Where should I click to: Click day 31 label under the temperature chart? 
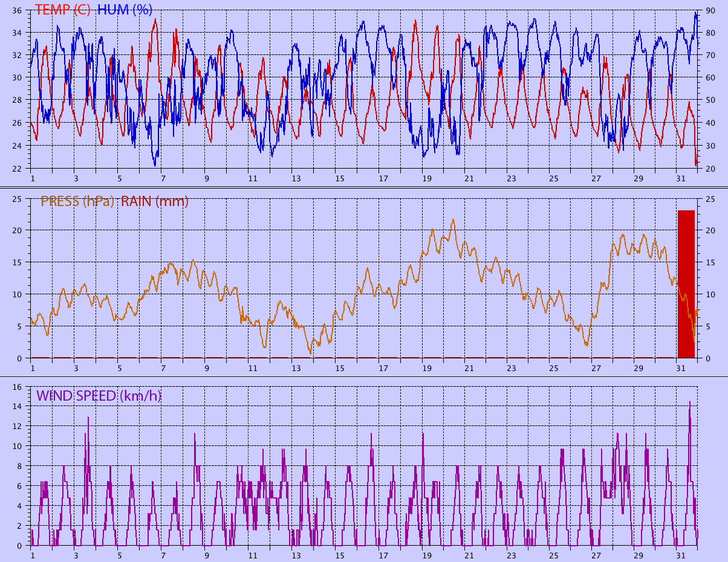click(681, 179)
